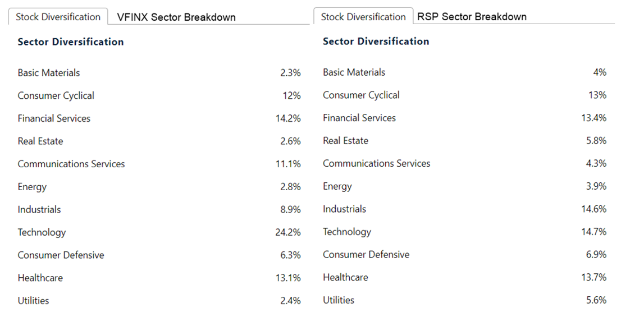Select VFINX Financial Services 14.2% value
644x326 pixels.
pos(289,118)
